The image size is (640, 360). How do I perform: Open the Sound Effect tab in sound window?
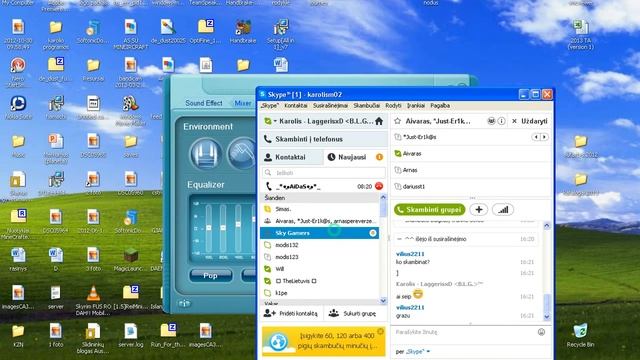tap(204, 103)
